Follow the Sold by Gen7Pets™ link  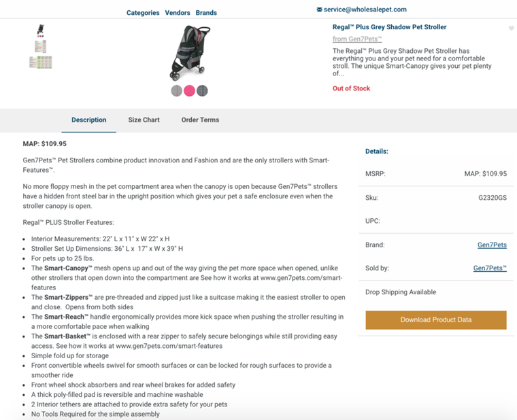[x=490, y=268]
